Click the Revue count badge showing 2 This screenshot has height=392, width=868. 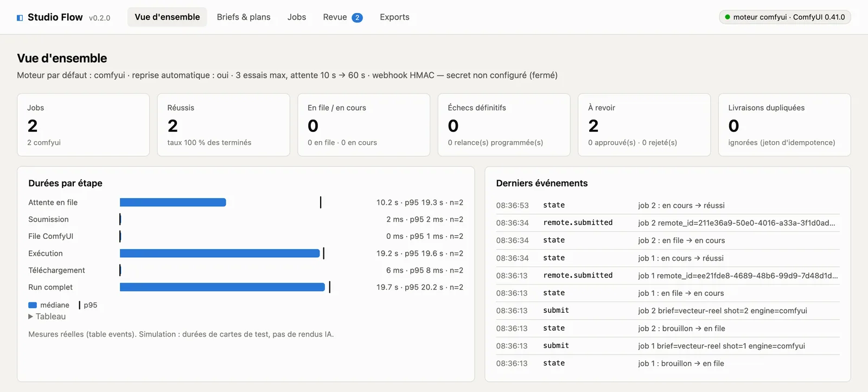tap(357, 18)
